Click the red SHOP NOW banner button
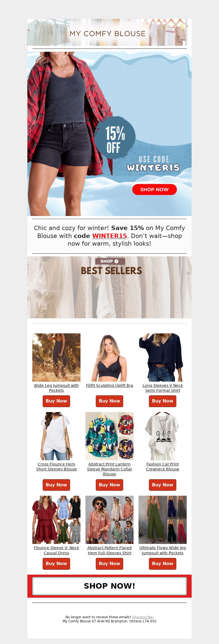219x644 pixels. point(154,189)
